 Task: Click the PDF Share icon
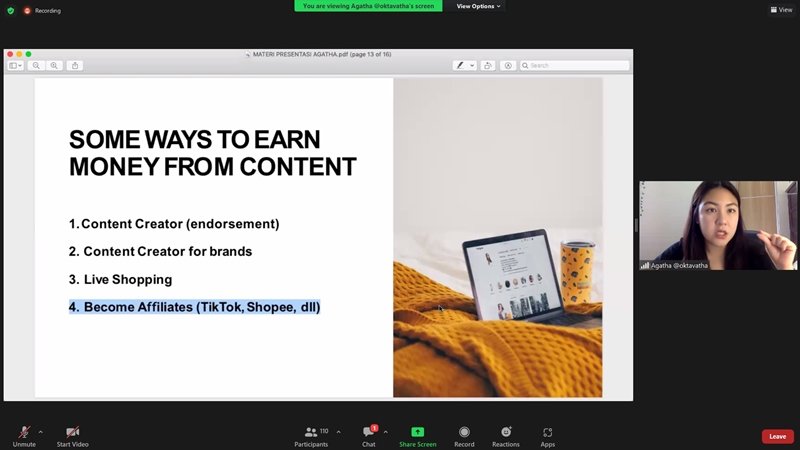pos(75,65)
